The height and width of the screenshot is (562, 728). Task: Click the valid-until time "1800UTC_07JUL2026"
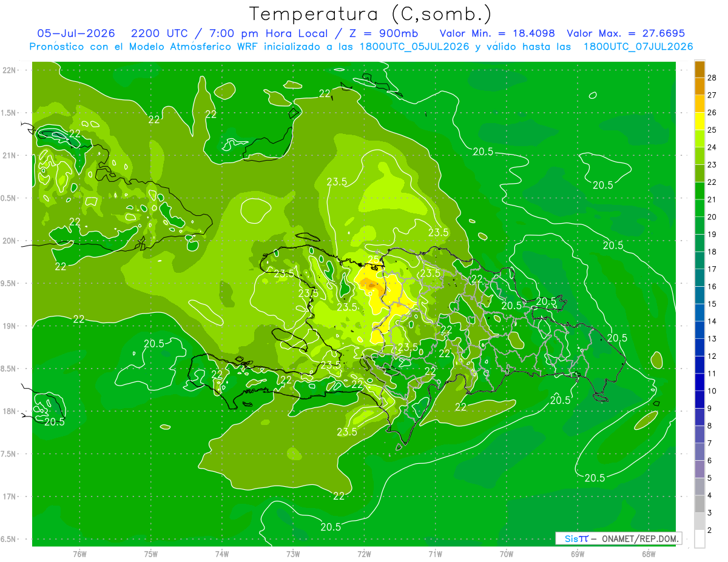click(x=638, y=47)
